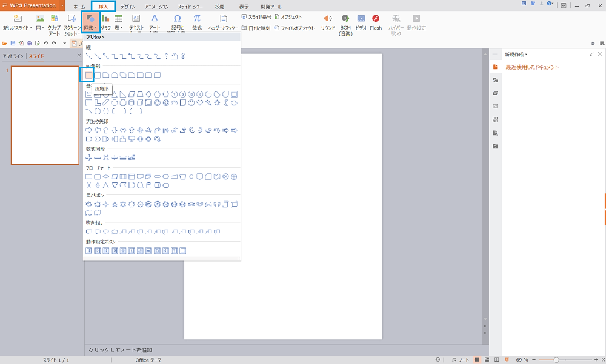Screen dimensions: 606x364
Task: Click the オブジェクト button
Action: (x=288, y=16)
